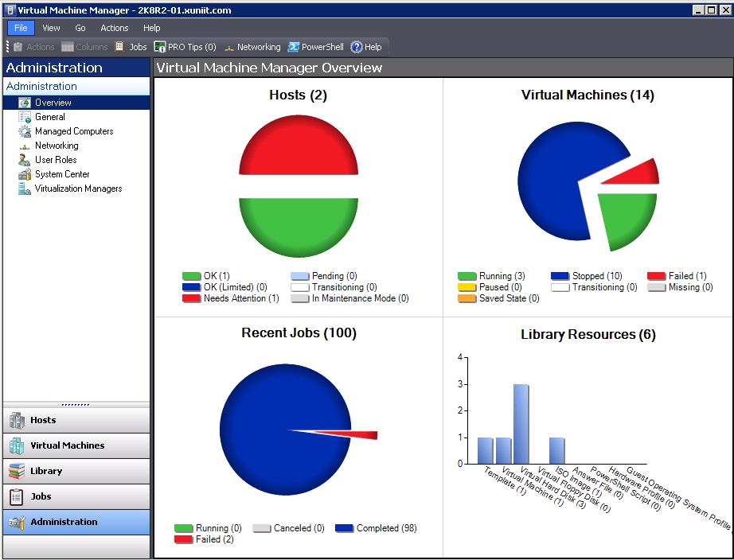Image resolution: width=734 pixels, height=560 pixels.
Task: Click the Managed Computers gear icon
Action: [25, 131]
